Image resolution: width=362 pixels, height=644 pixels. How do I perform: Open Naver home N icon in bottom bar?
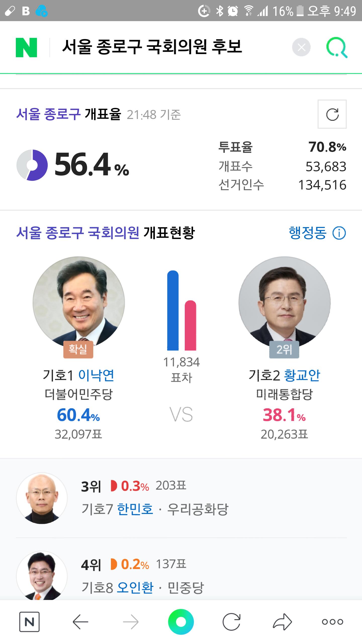pos(29,622)
